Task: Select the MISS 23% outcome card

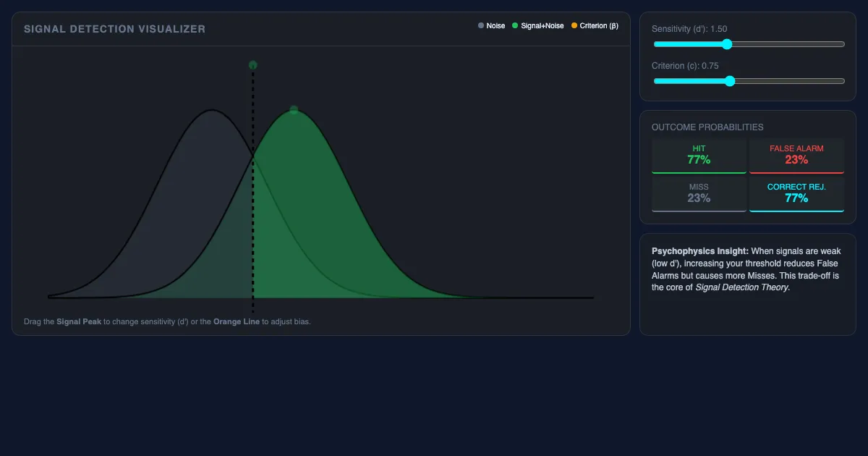Action: click(699, 194)
